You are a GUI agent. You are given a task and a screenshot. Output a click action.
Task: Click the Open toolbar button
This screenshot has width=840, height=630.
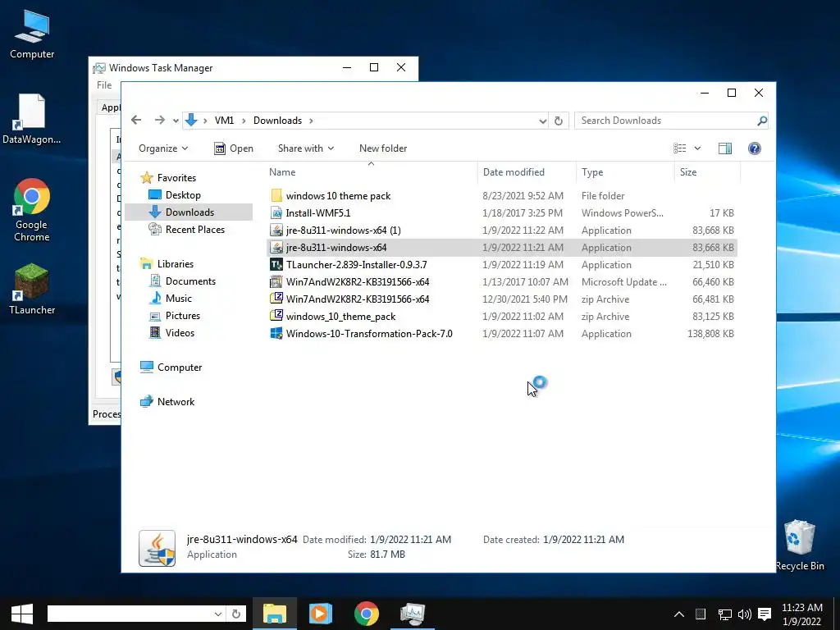point(234,148)
